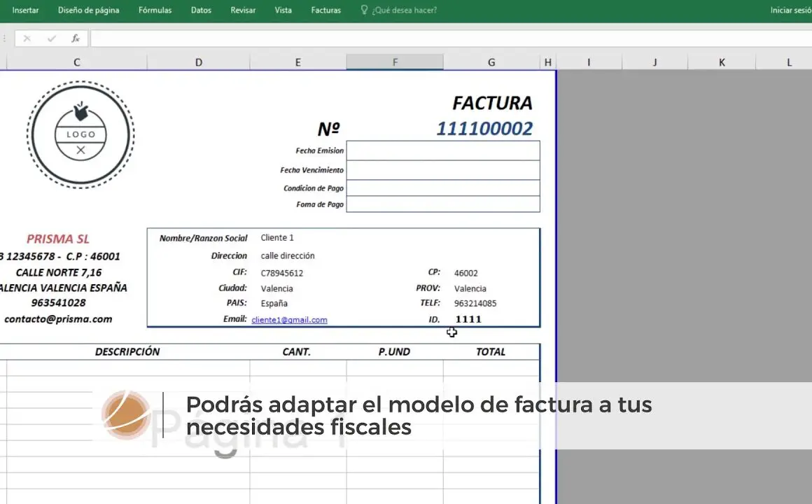Select column F header

(395, 62)
